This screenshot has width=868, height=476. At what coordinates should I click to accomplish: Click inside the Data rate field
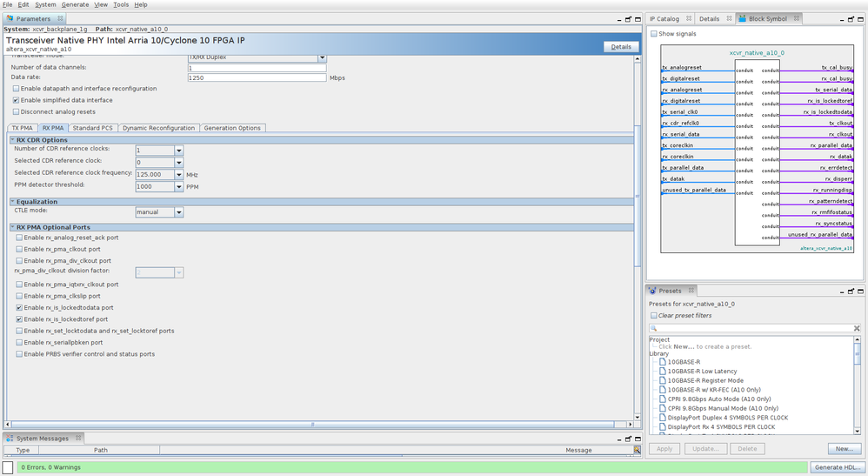pos(257,77)
